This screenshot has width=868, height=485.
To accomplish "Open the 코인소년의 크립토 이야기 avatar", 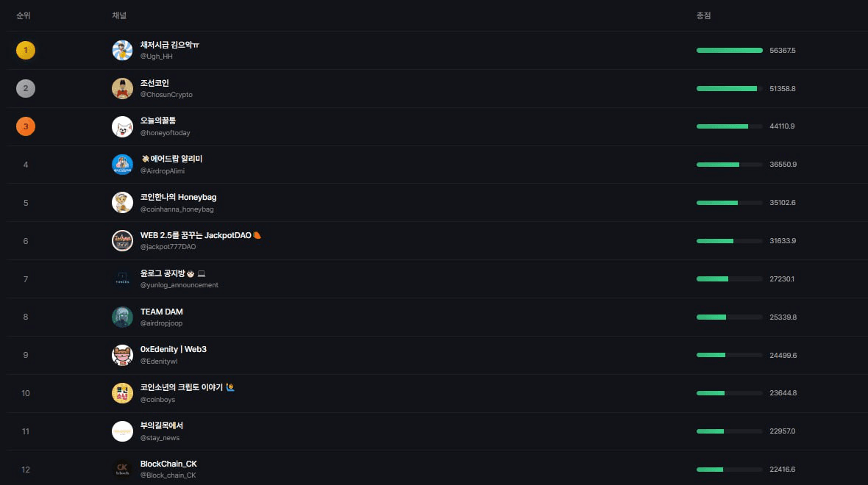I will pos(122,393).
